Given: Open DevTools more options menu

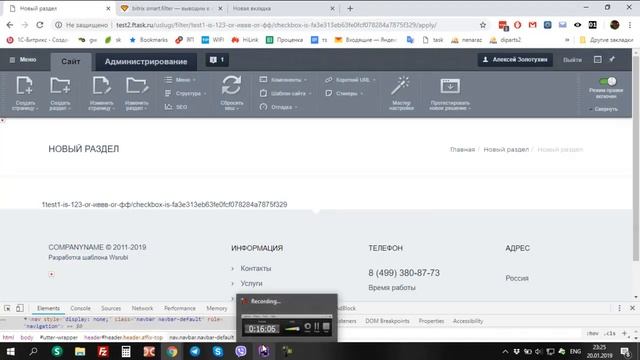Looking at the screenshot, I should click(619, 308).
